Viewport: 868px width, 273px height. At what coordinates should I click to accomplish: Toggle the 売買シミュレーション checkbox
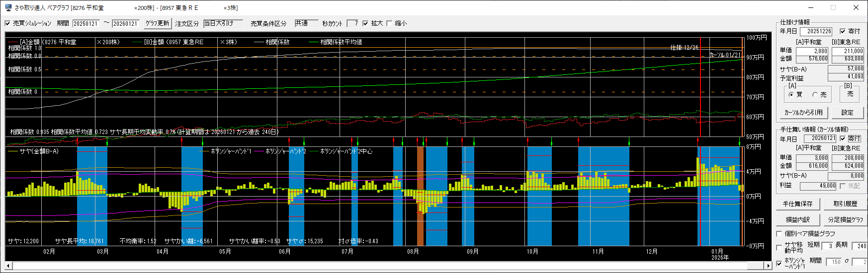(x=8, y=23)
